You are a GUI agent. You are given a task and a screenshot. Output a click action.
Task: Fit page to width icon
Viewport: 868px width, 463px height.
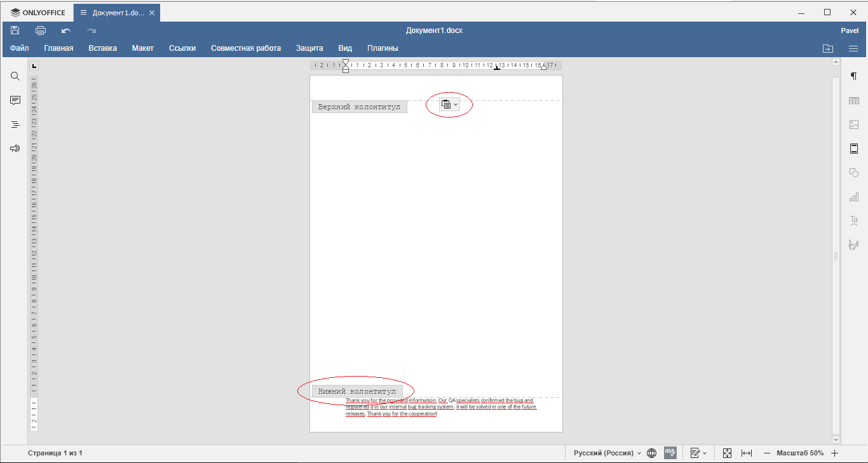747,453
